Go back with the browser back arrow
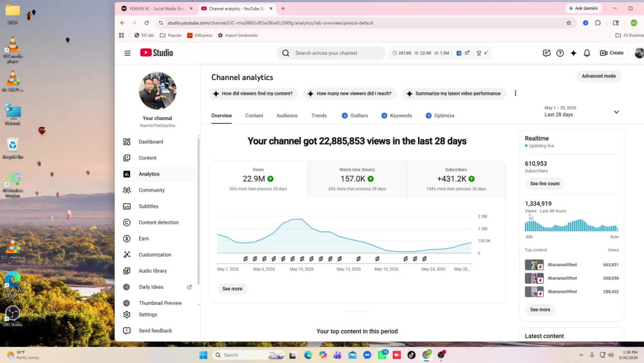Image resolution: width=644 pixels, height=363 pixels. coord(122,23)
